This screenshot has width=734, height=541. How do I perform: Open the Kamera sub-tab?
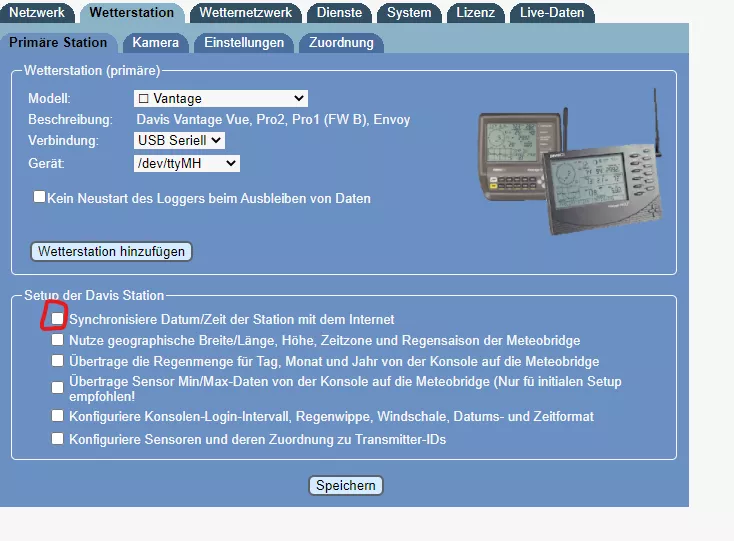[155, 43]
